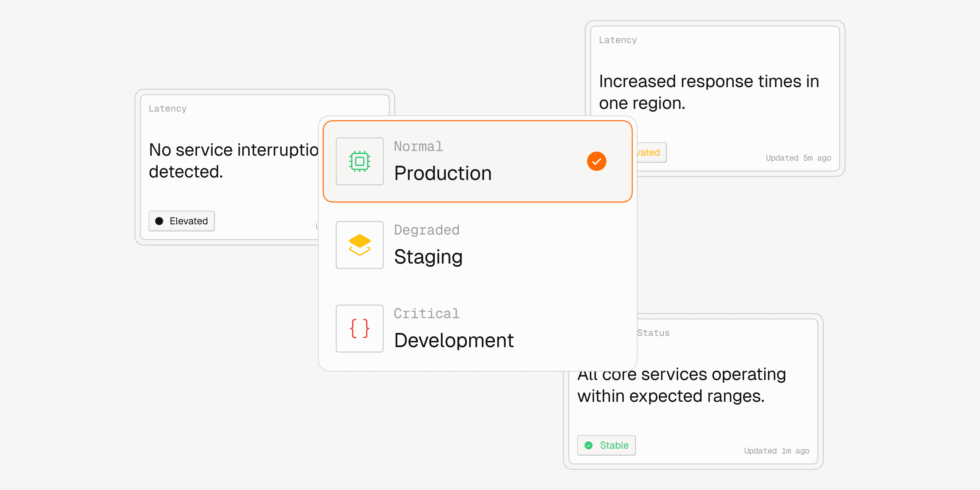This screenshot has width=980, height=490.
Task: Select the Development environment option
Action: (x=477, y=328)
